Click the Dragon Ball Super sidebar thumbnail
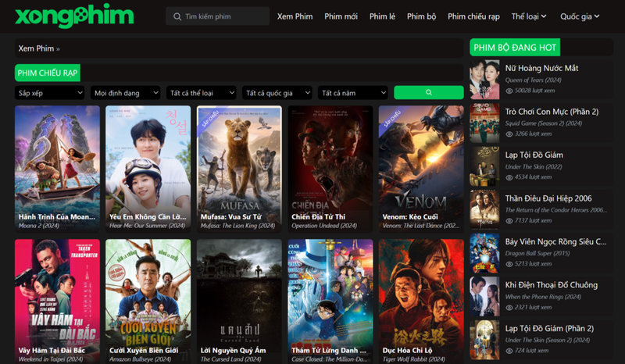The width and height of the screenshot is (625, 364). click(484, 253)
